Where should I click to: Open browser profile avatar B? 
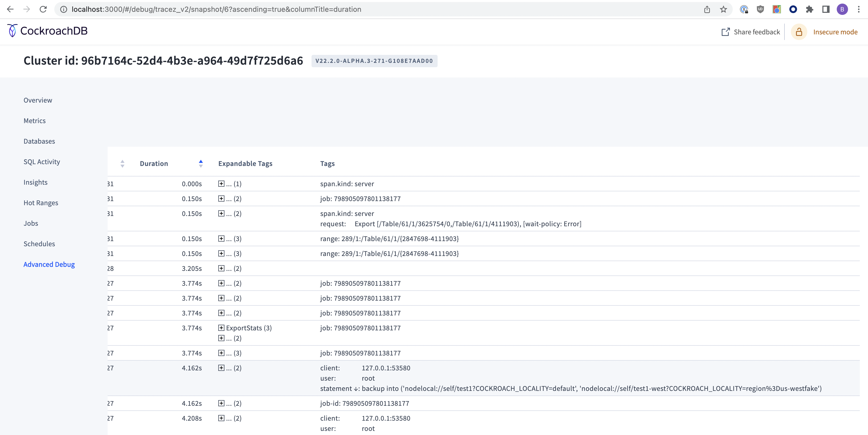842,9
